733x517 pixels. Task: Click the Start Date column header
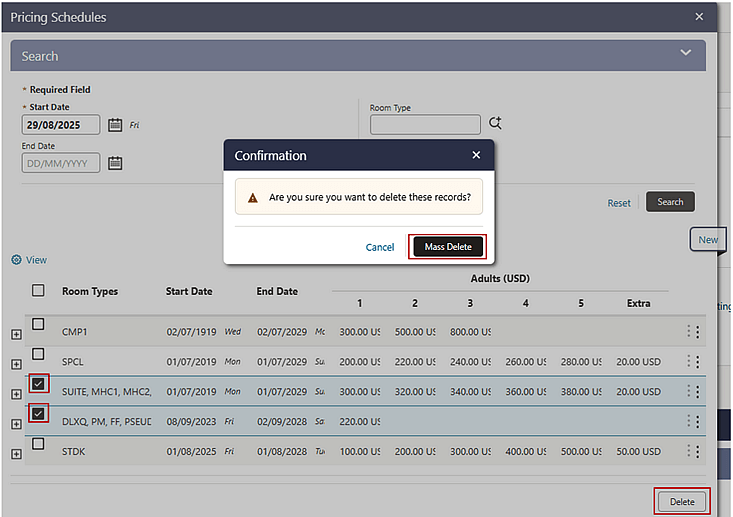tap(189, 291)
